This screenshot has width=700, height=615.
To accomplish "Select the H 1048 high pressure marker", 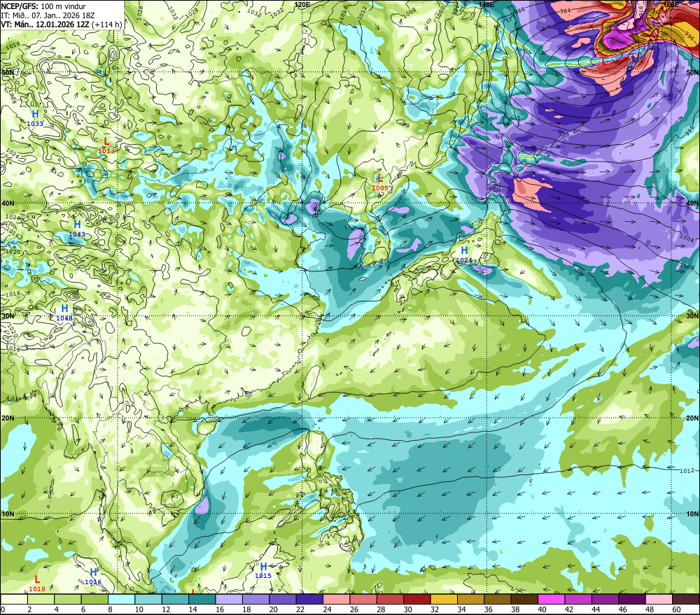I will pos(64,313).
